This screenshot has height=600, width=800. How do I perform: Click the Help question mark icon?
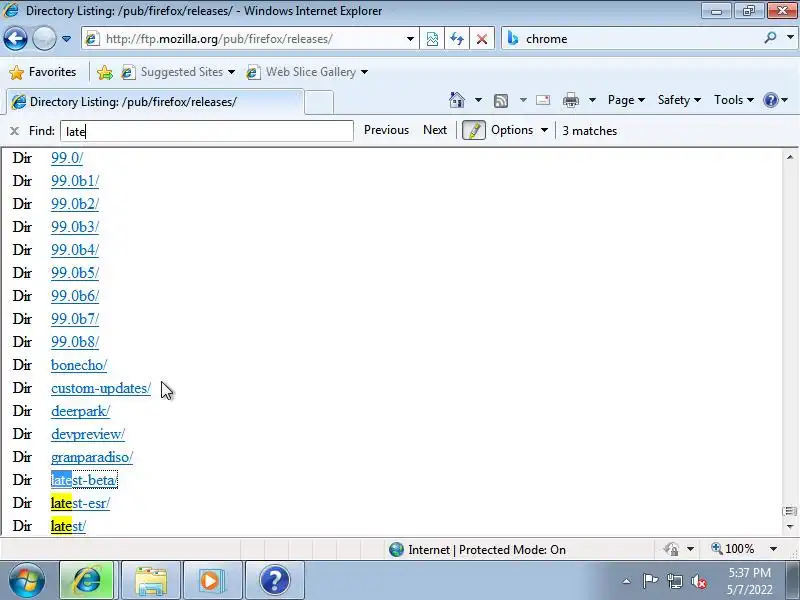(x=770, y=100)
